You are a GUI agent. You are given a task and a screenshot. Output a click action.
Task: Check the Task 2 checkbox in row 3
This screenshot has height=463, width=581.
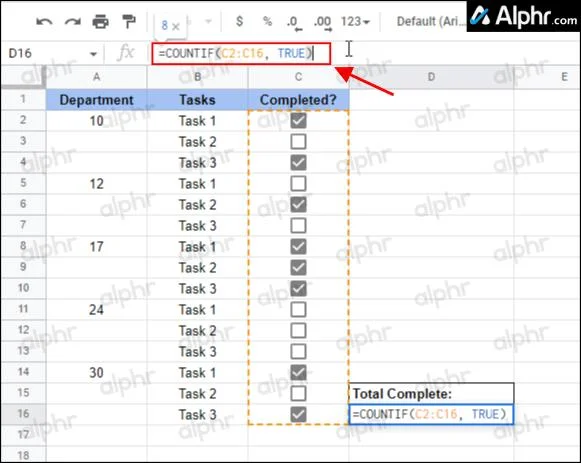click(298, 141)
